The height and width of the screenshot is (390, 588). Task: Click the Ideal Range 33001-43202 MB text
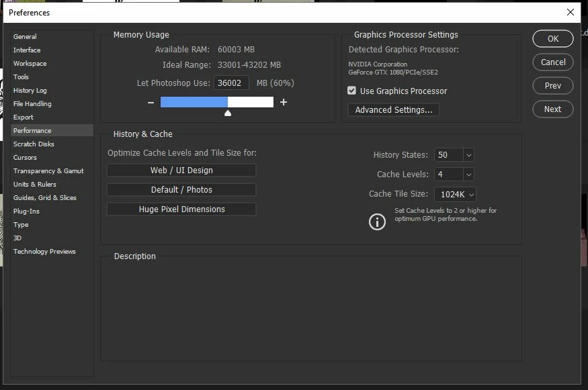coord(249,65)
